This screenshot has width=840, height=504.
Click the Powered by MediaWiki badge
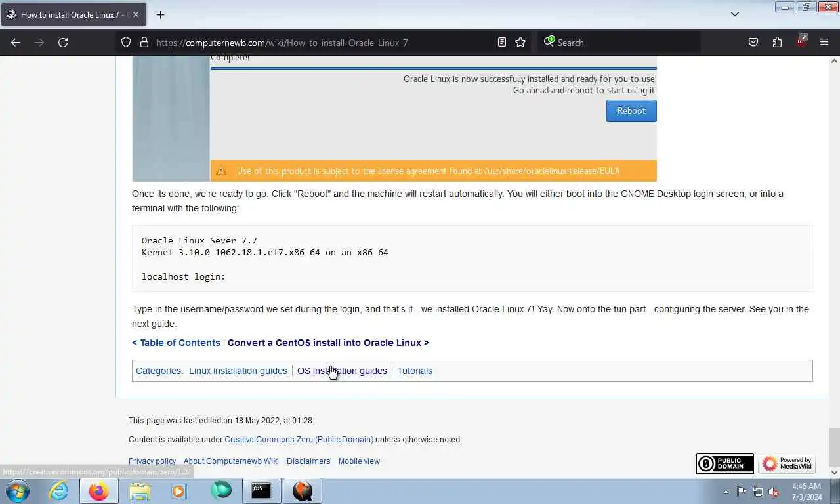787,463
